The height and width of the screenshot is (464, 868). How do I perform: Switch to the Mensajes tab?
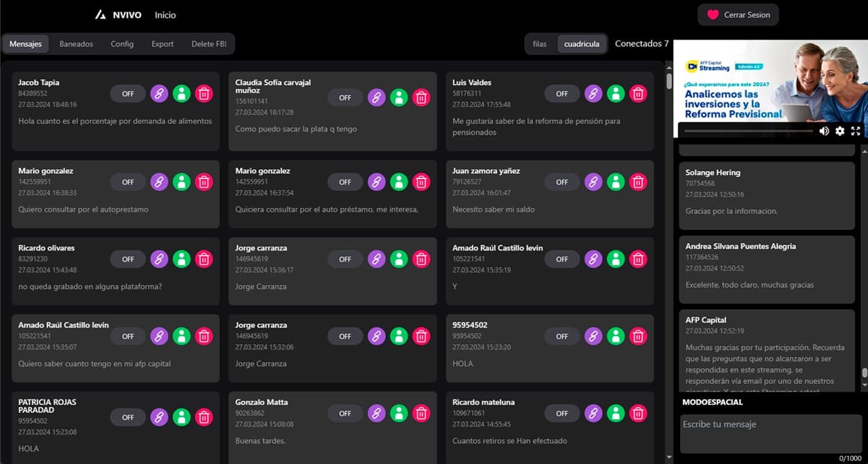point(26,44)
